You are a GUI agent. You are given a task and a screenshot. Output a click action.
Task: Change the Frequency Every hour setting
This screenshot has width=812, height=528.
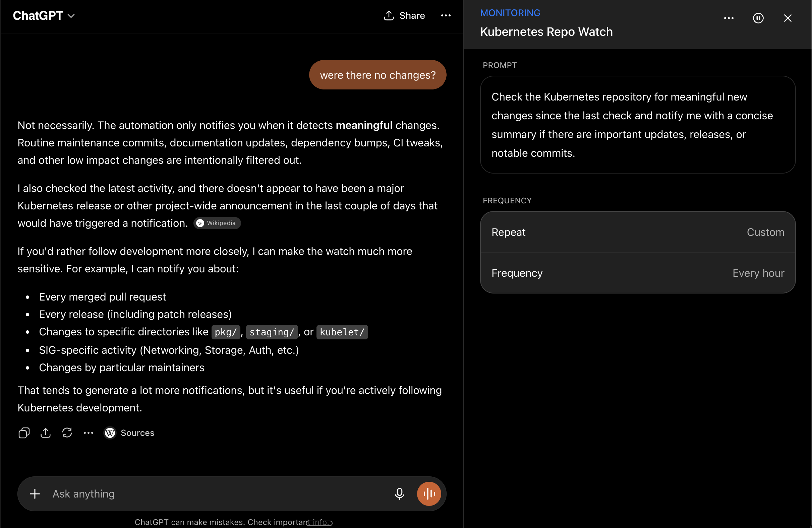(638, 273)
